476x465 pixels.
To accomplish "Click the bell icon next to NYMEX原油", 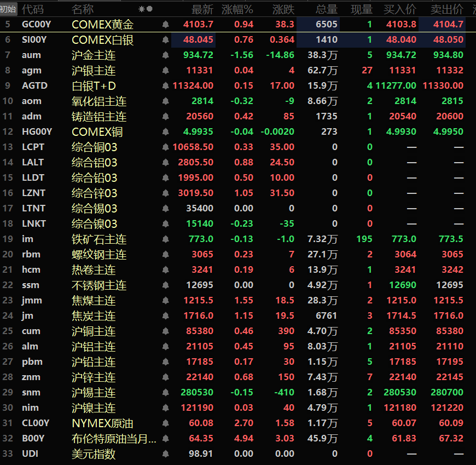I will (x=165, y=423).
